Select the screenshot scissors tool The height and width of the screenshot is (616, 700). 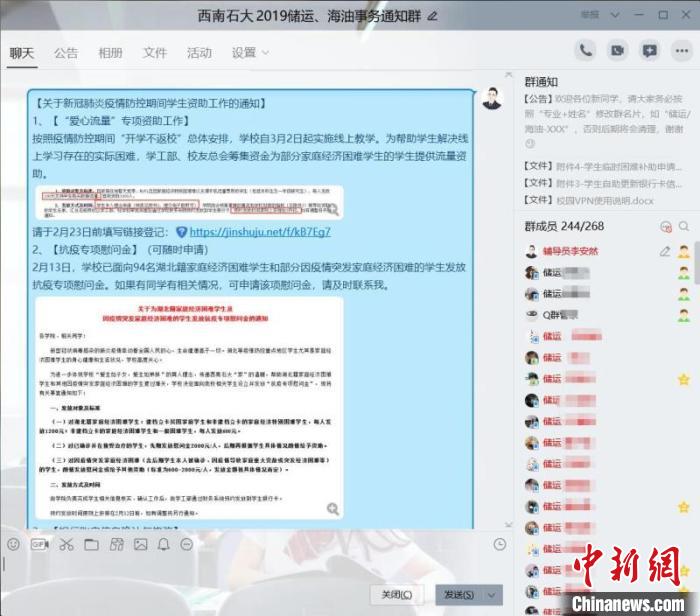pos(66,544)
